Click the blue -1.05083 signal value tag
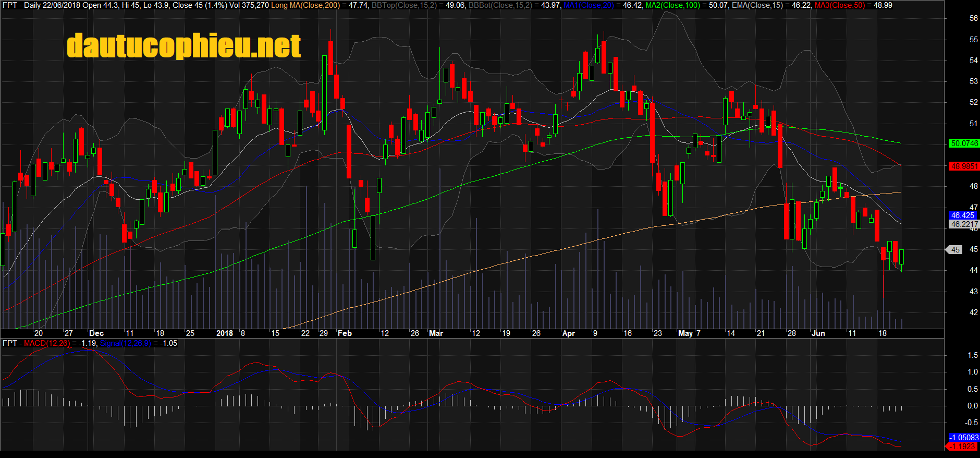 [x=963, y=438]
